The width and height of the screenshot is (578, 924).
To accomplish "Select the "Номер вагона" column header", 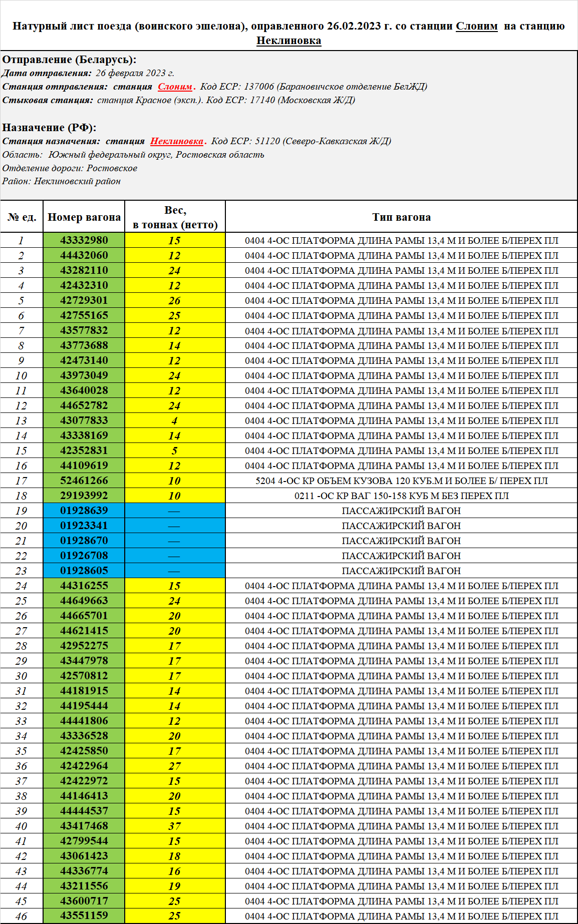I will tap(84, 217).
